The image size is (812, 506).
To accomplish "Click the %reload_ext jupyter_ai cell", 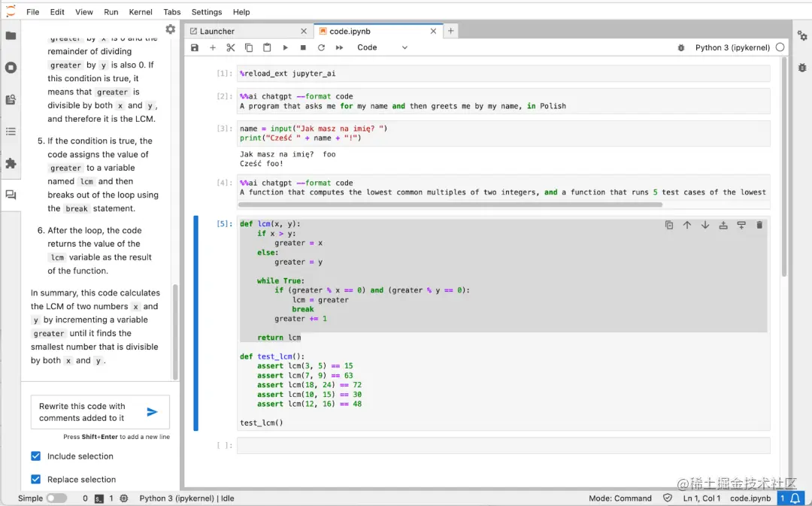I will [503, 74].
